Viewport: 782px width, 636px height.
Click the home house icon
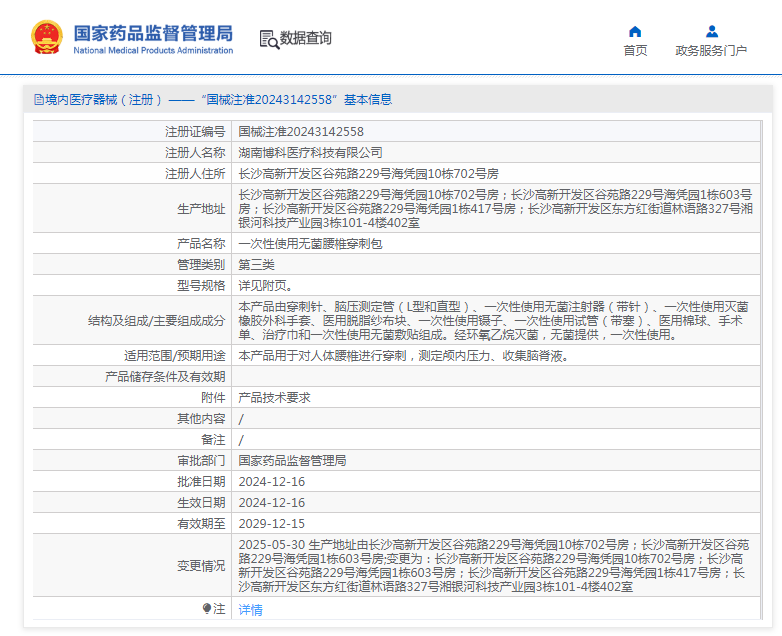click(635, 31)
